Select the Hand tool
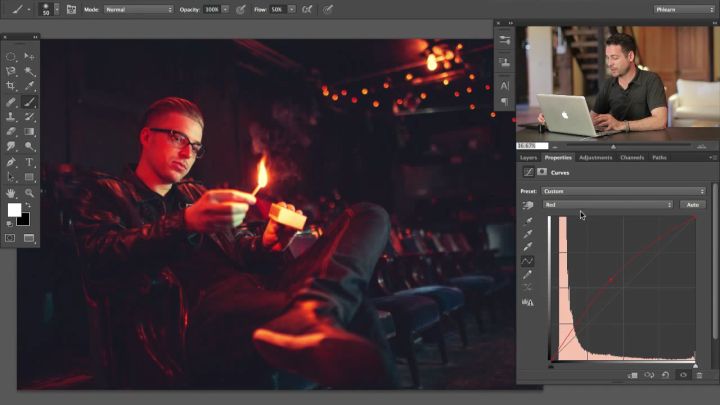 pyautogui.click(x=11, y=193)
